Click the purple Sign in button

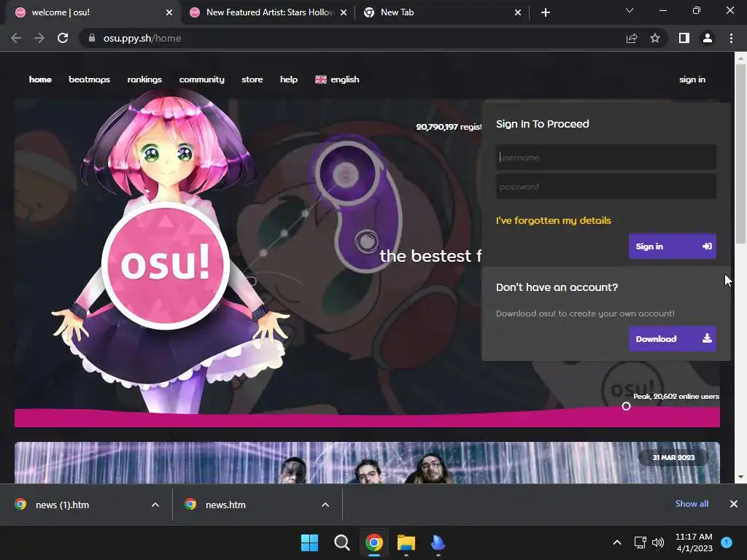pos(672,246)
